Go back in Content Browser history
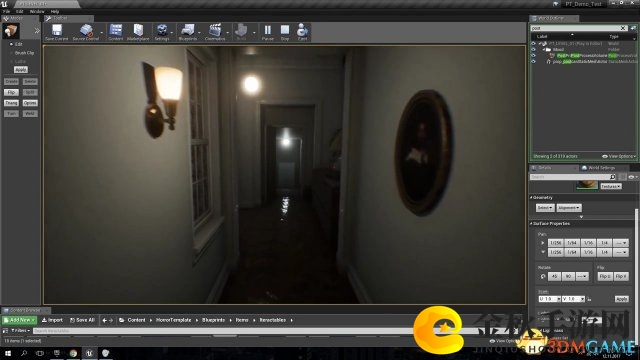The image size is (640, 360). 104,320
